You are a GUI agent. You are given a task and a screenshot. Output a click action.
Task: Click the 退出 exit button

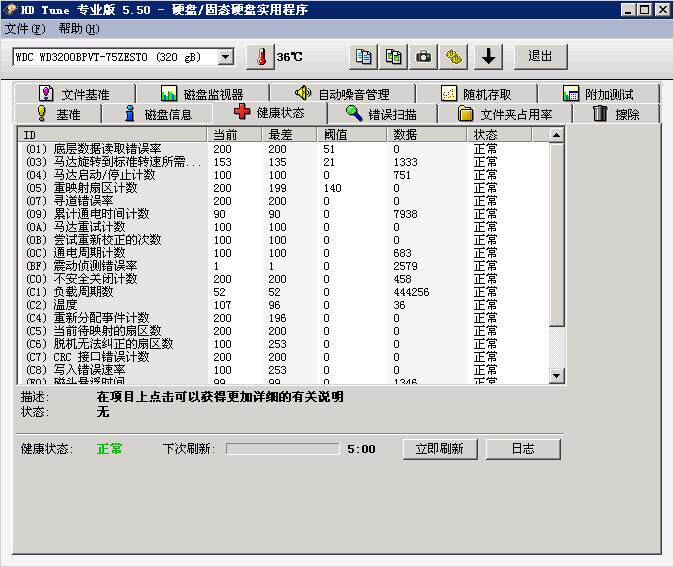540,56
